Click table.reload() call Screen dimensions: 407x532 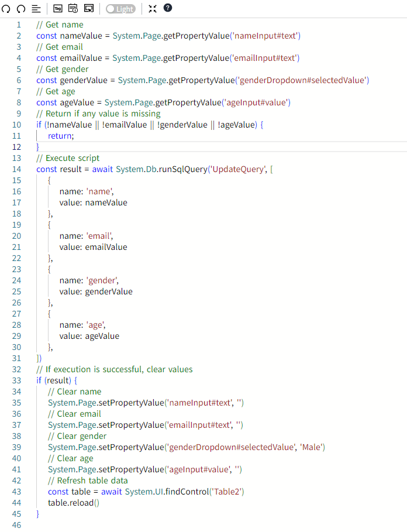[x=74, y=503]
